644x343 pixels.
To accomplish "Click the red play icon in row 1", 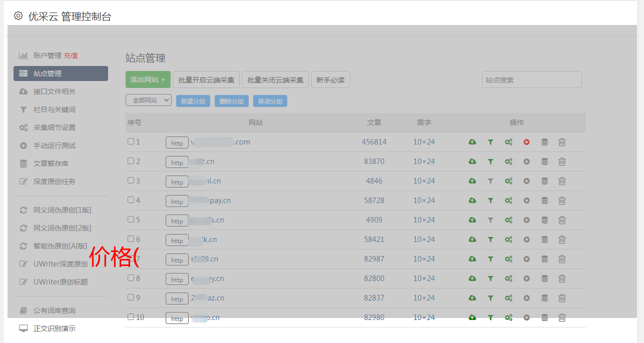I will (x=526, y=142).
